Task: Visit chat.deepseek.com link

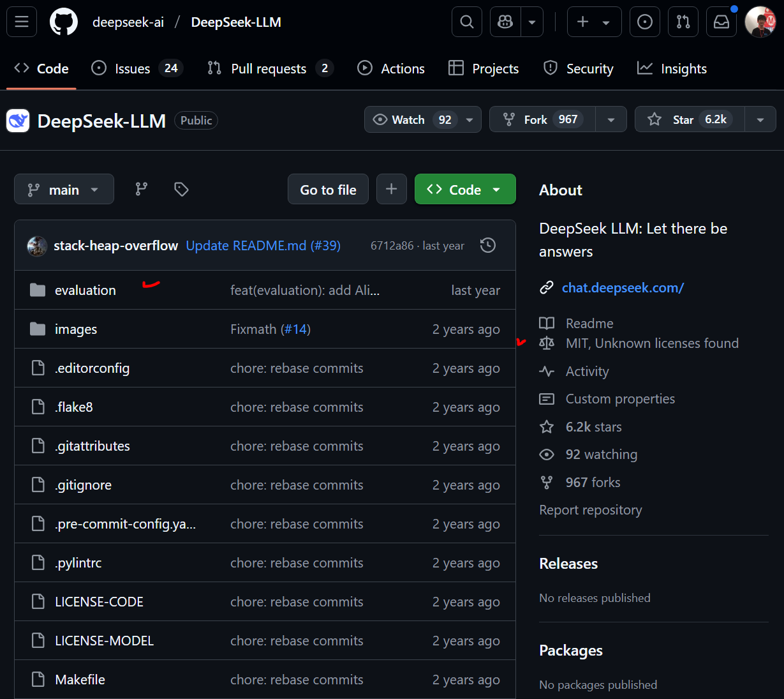Action: pos(623,288)
